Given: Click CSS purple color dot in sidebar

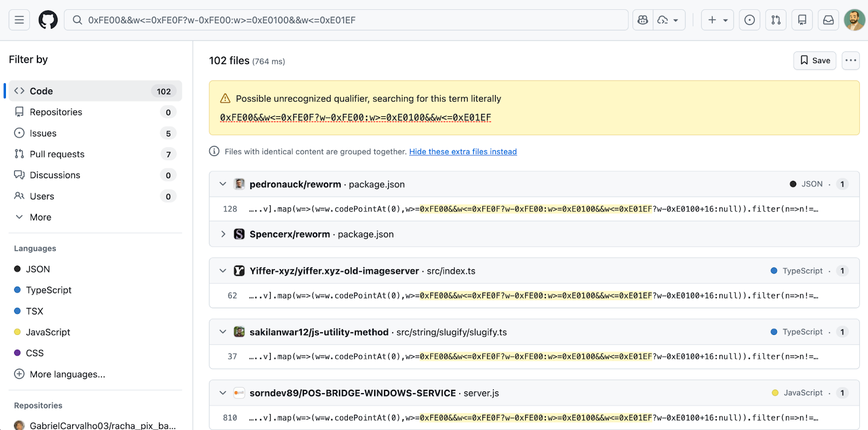Looking at the screenshot, I should click(x=17, y=353).
